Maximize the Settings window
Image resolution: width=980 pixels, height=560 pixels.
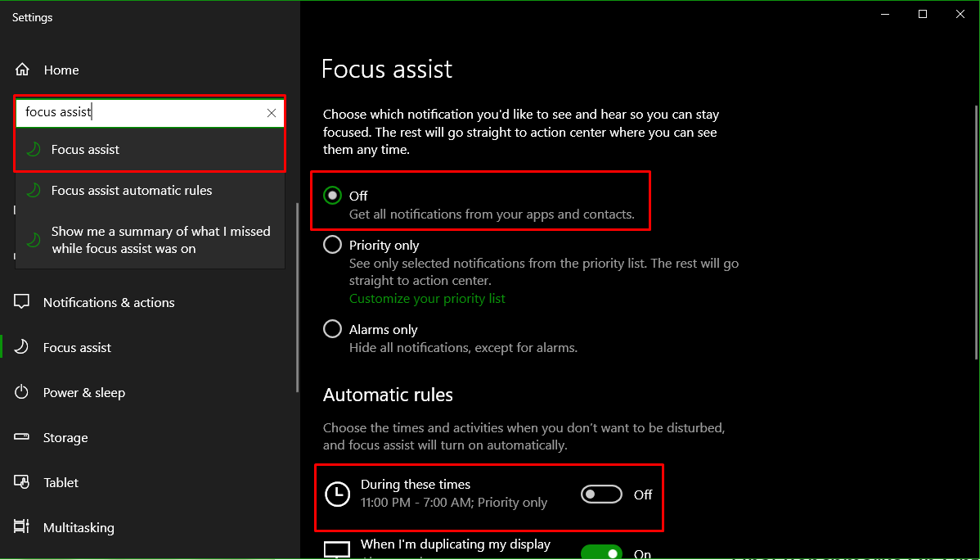click(923, 15)
